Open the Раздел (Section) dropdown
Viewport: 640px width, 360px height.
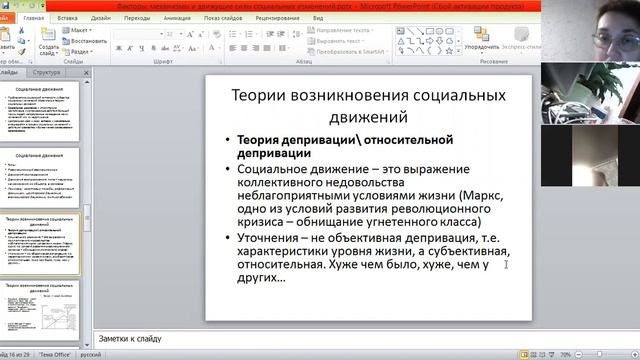[78, 52]
